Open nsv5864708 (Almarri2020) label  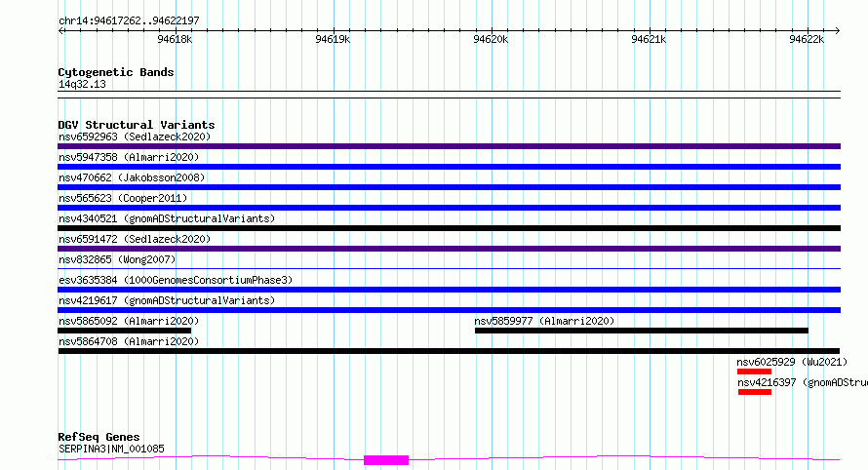[x=129, y=341]
